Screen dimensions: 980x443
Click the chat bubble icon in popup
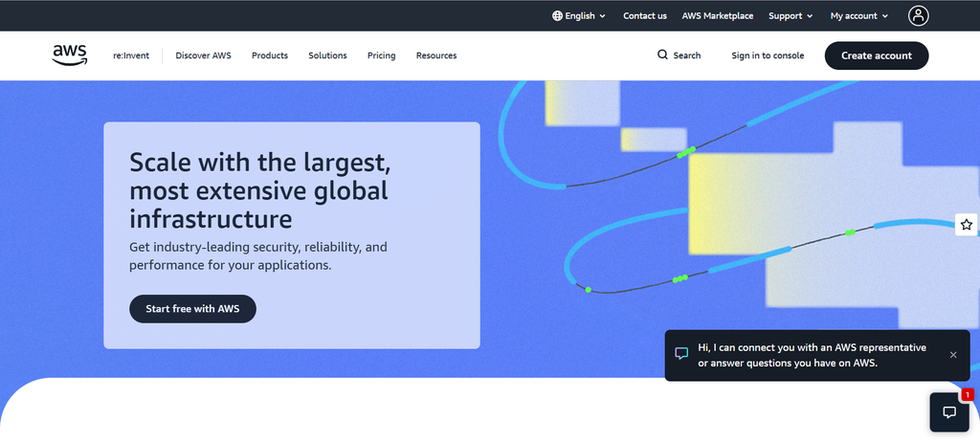tap(681, 354)
